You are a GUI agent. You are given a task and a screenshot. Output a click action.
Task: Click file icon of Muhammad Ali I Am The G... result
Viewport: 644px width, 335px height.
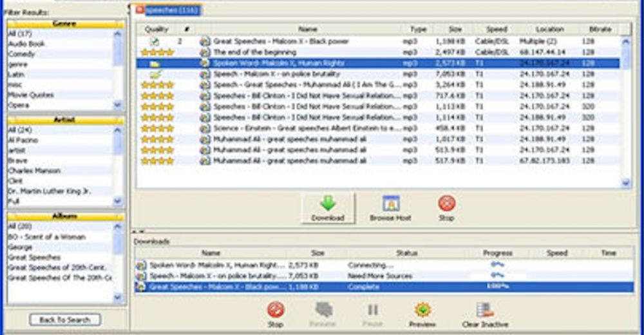[205, 84]
